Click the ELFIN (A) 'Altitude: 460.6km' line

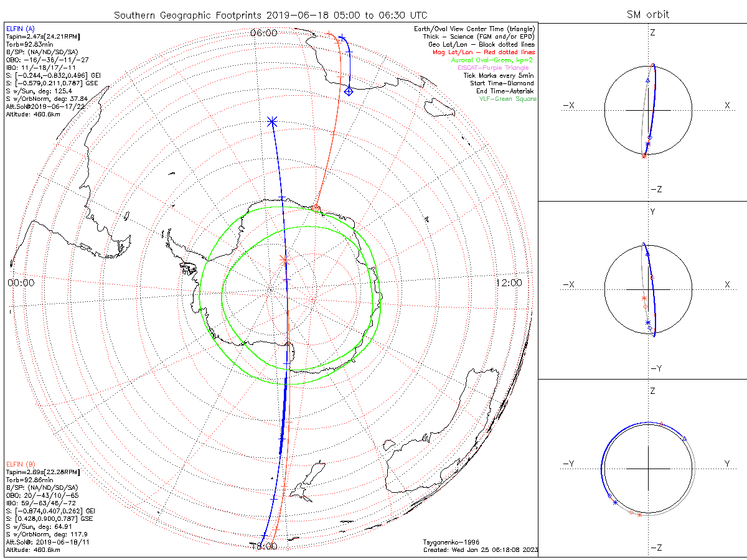click(x=33, y=114)
